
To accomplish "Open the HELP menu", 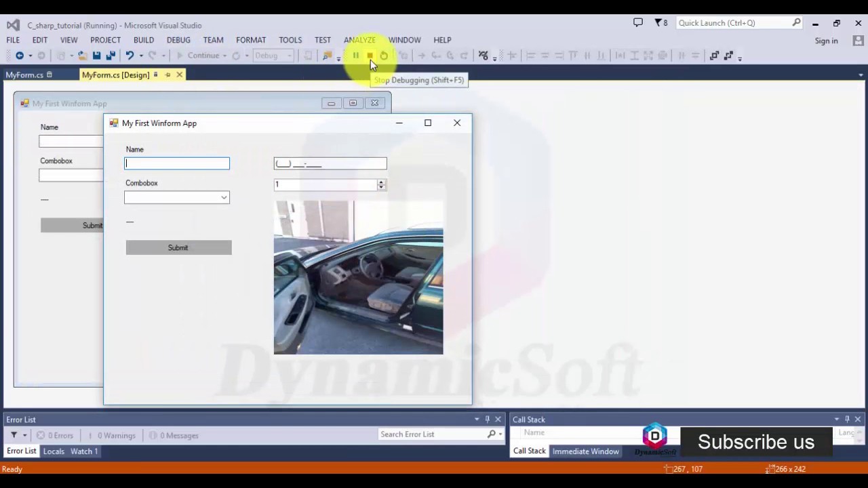I will click(x=442, y=40).
